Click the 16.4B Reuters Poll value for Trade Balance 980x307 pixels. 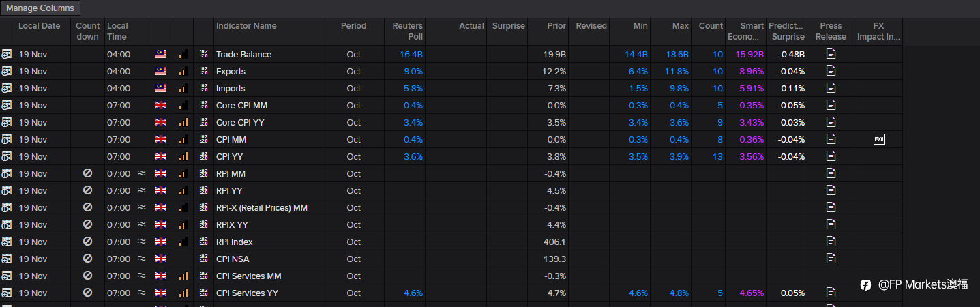coord(411,54)
